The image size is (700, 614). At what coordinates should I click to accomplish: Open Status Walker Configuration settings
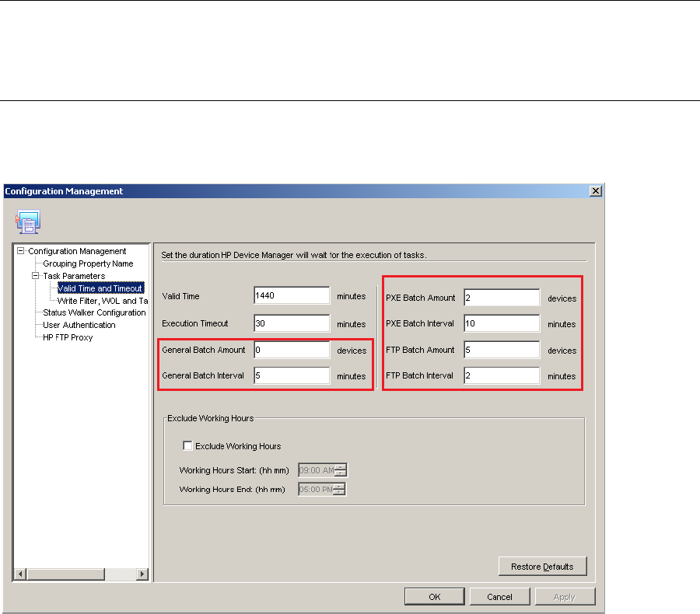tap(94, 312)
